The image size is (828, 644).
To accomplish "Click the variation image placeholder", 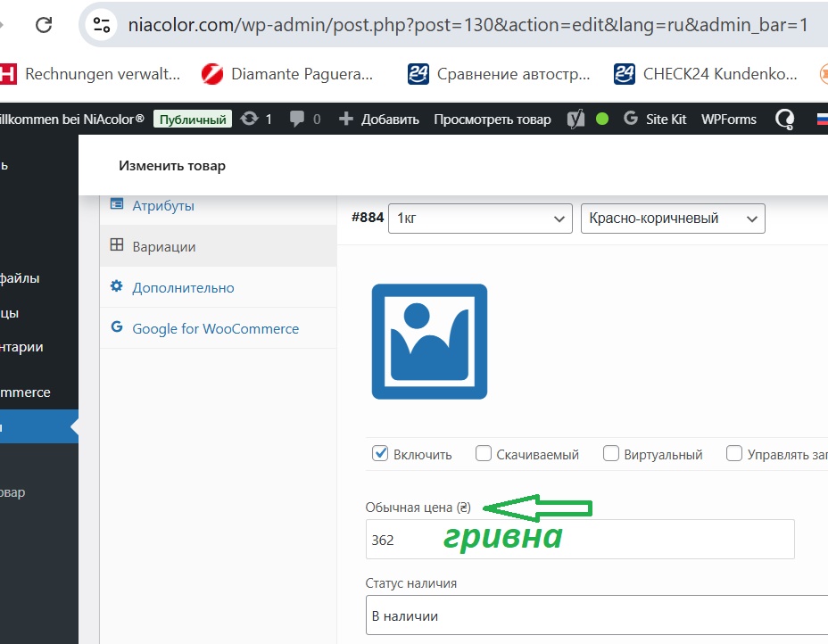I will (x=429, y=341).
